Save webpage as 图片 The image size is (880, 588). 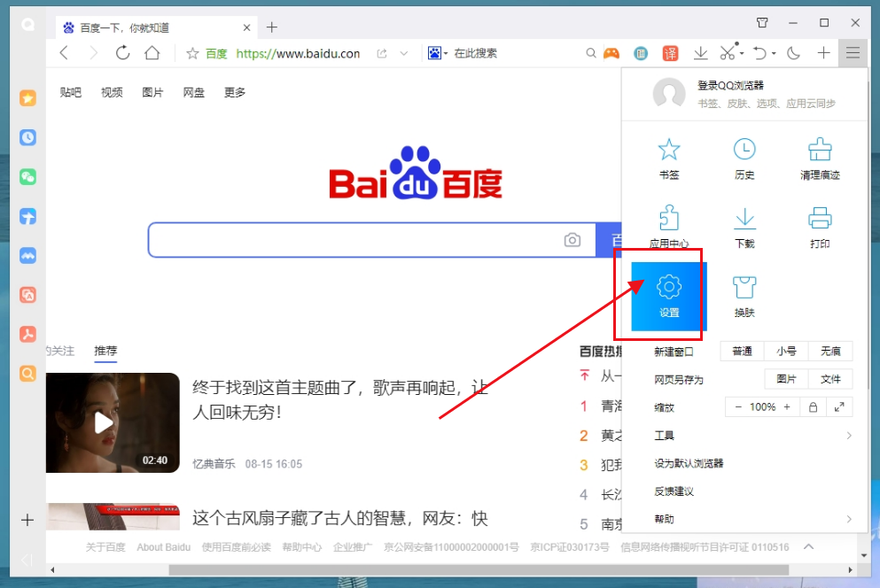click(786, 379)
